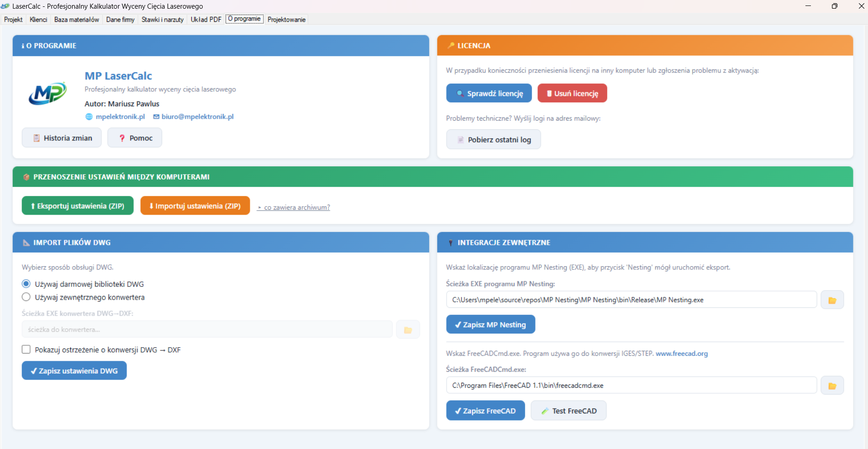Click the MP Nesting EXE path field
This screenshot has height=449, width=868.
tap(631, 300)
